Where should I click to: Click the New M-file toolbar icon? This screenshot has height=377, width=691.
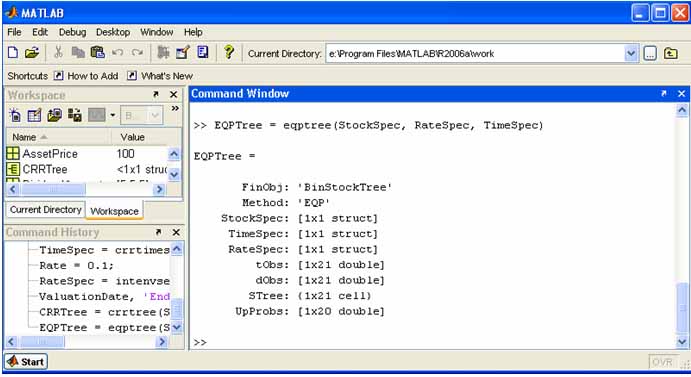click(13, 53)
